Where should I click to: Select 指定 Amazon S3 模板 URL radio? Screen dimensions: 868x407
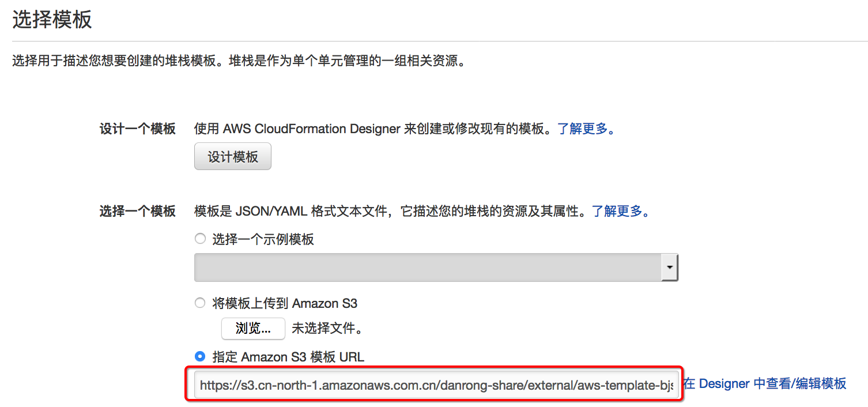tap(200, 356)
